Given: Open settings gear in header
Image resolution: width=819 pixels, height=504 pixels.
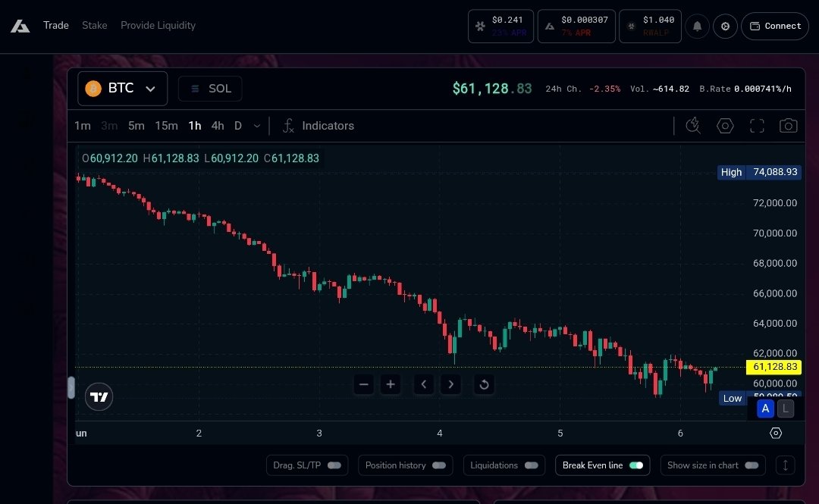Looking at the screenshot, I should tap(725, 26).
